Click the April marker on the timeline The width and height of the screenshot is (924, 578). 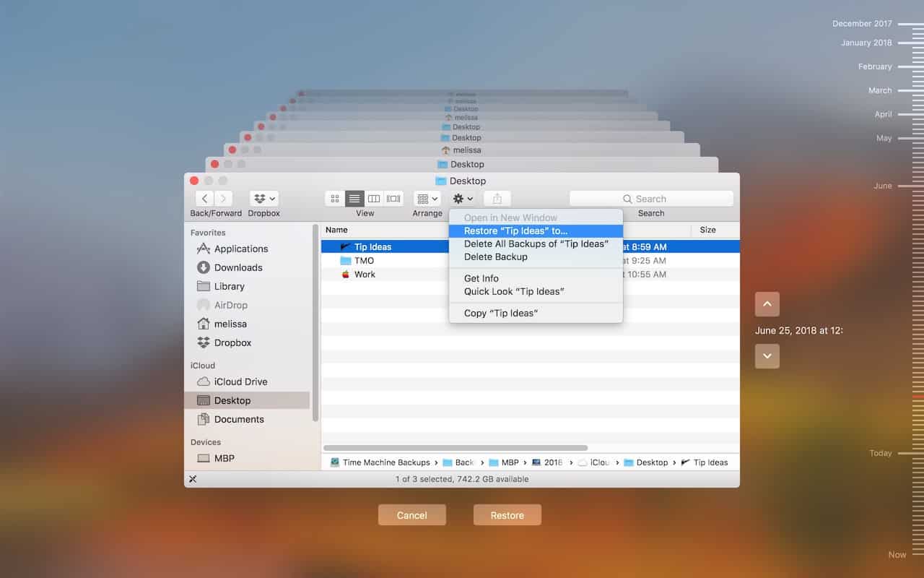point(883,114)
